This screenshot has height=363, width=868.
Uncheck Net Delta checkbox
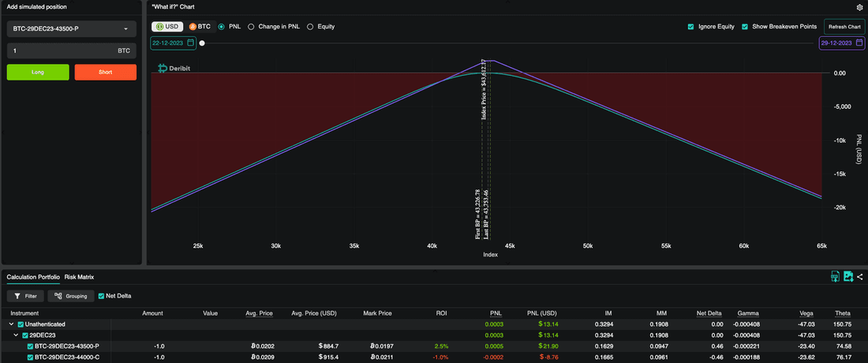[101, 296]
